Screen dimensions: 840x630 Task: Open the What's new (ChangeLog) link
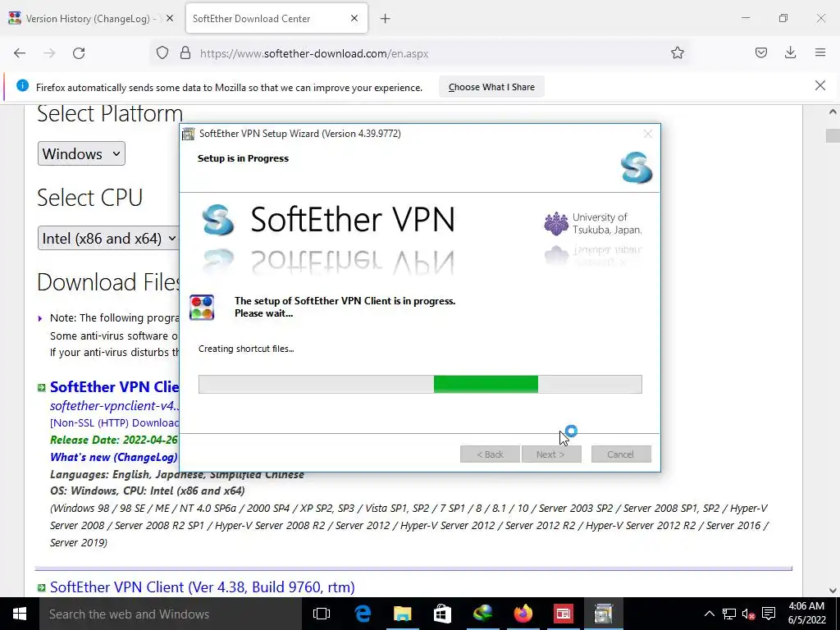(113, 457)
